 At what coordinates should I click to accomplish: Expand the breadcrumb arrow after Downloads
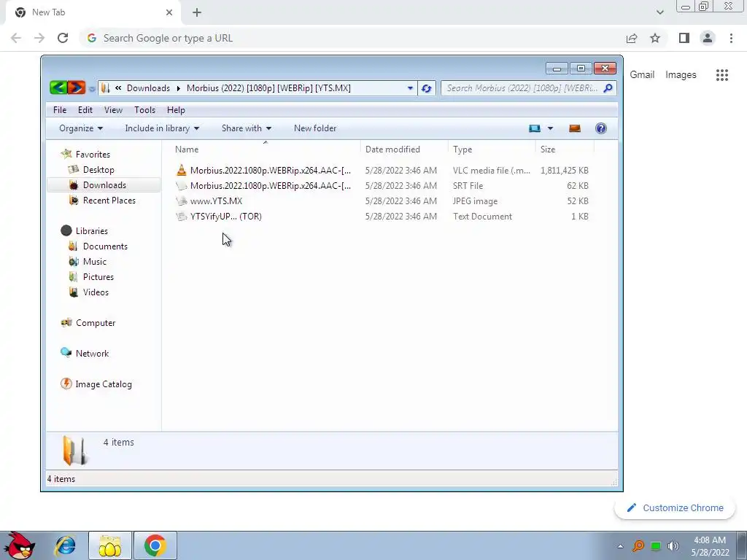pos(179,88)
